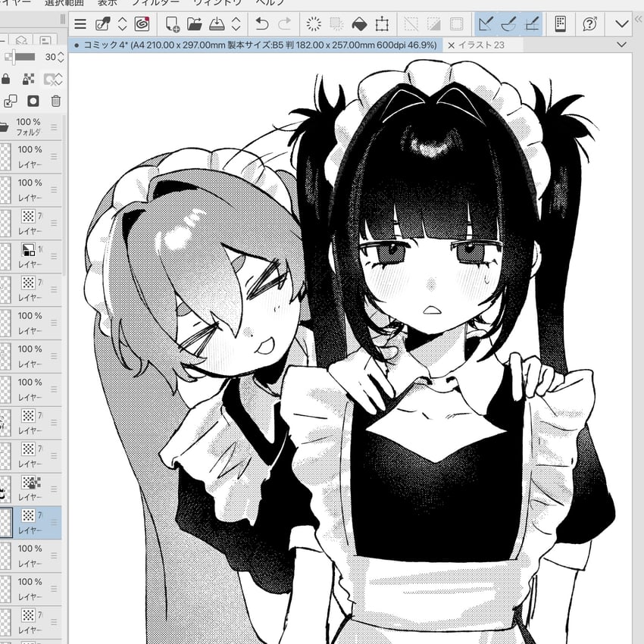Open the hamburger menu in the command bar
644x644 pixels.
click(x=80, y=23)
